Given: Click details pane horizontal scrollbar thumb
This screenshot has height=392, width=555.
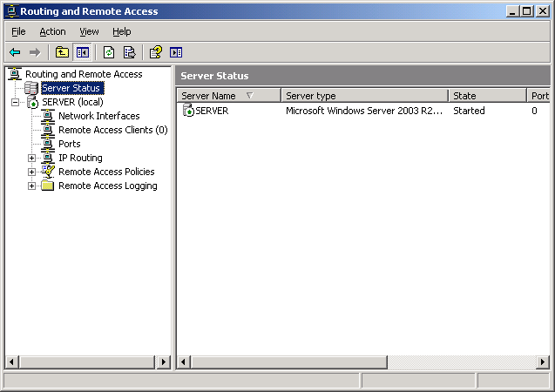Looking at the screenshot, I should click(x=289, y=362).
